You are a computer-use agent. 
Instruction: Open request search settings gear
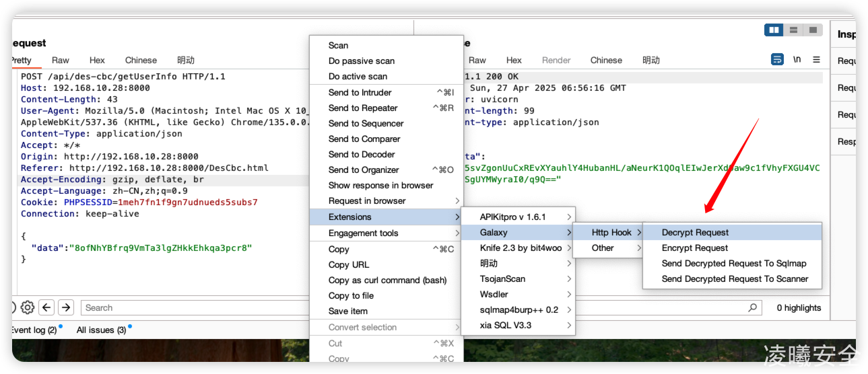pos(27,307)
